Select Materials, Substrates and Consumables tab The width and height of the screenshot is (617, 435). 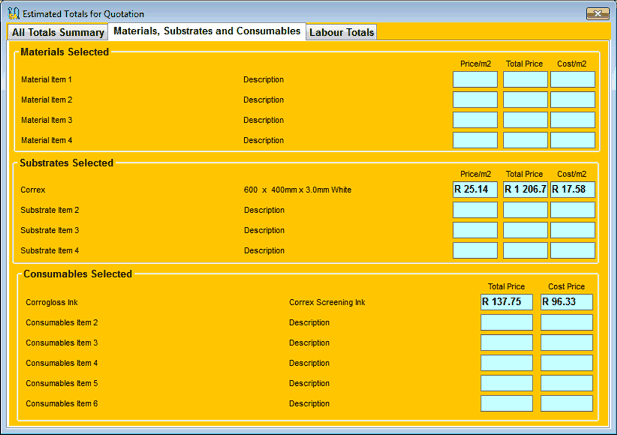pyautogui.click(x=207, y=31)
